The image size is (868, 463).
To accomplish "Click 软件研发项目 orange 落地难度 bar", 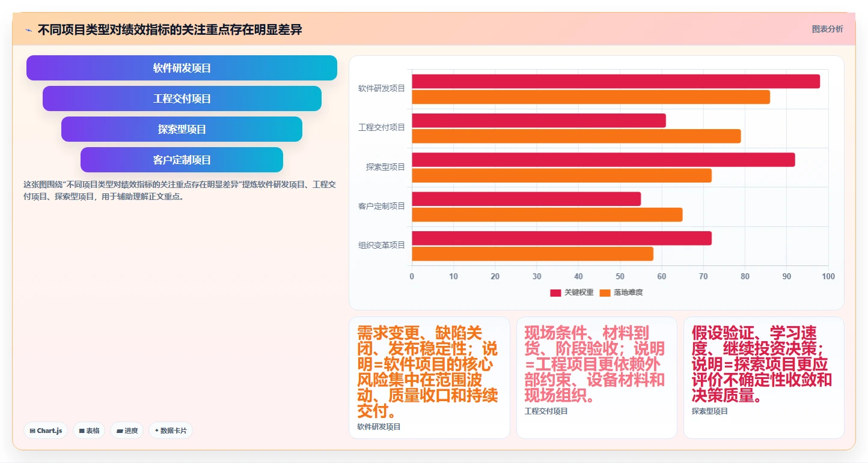I will 591,97.
